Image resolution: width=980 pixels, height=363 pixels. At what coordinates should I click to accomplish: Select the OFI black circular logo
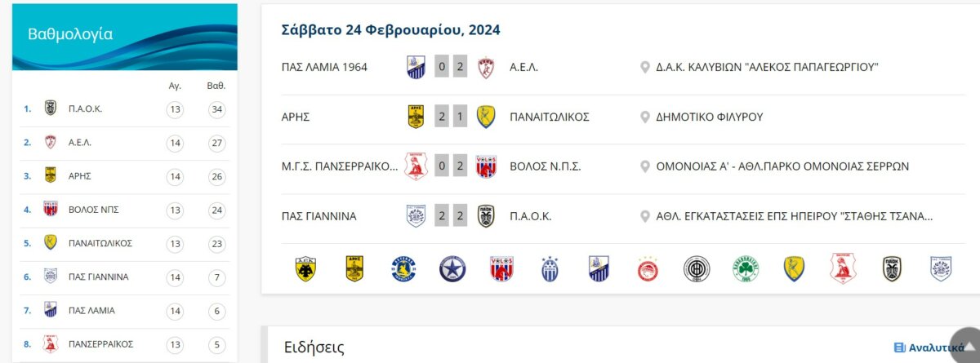(x=697, y=269)
